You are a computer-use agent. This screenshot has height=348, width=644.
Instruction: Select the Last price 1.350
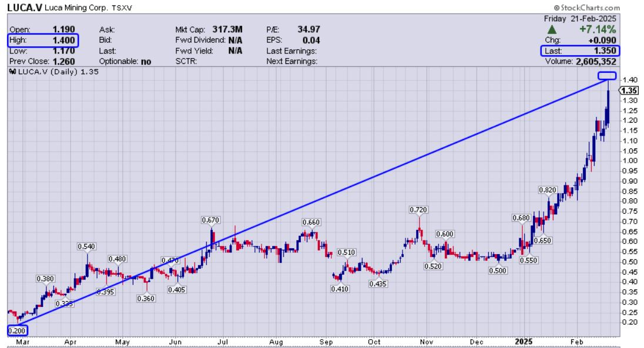point(605,51)
